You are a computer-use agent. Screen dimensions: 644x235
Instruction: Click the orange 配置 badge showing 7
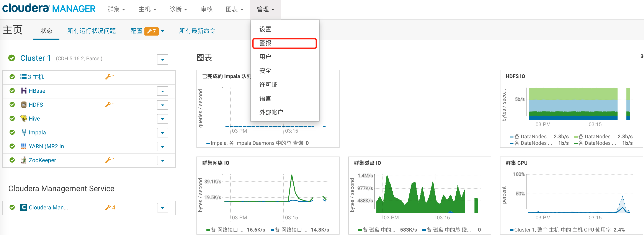151,31
